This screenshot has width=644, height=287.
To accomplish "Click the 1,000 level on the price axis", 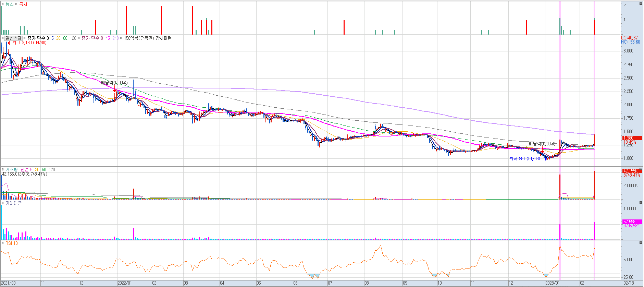I will (628, 158).
